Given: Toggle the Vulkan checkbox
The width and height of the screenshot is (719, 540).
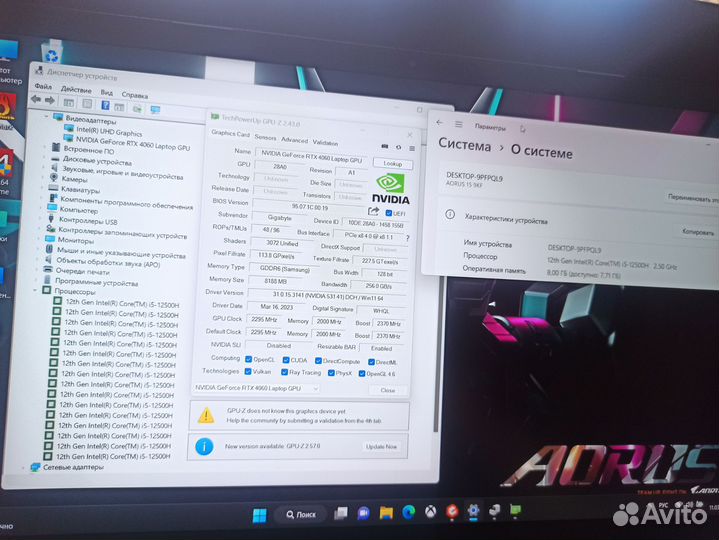Looking at the screenshot, I should [x=248, y=371].
